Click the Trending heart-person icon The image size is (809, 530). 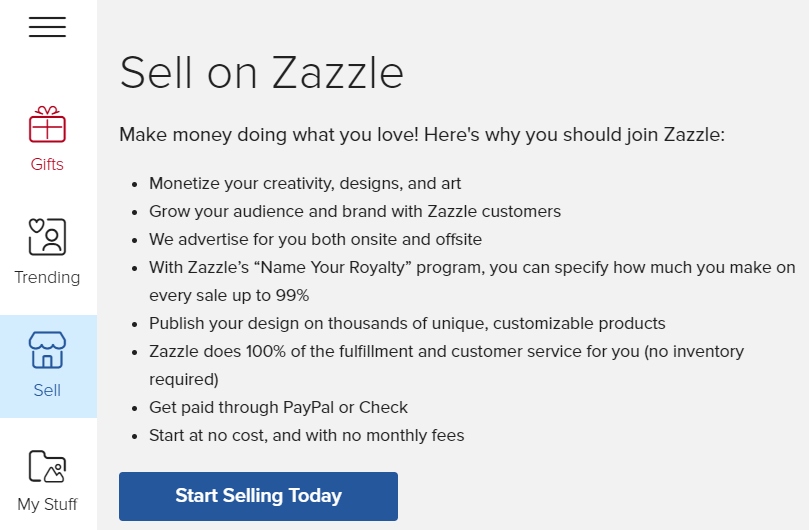pos(47,236)
